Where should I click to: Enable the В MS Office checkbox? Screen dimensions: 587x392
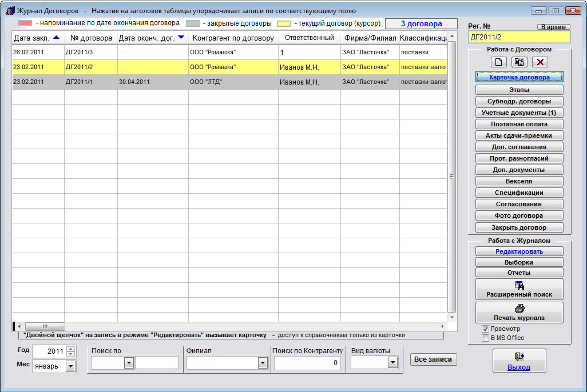485,338
